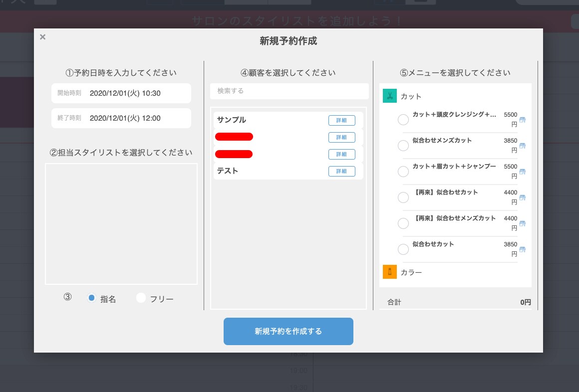
Task: Click coupon icon next to カット+頭皮クレンジング
Action: click(x=522, y=120)
